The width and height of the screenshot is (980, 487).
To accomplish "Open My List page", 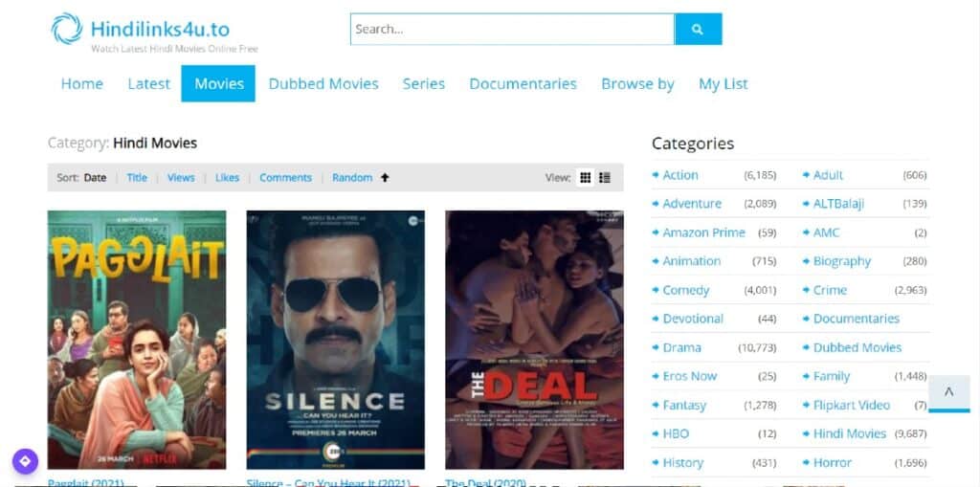I will (x=724, y=84).
